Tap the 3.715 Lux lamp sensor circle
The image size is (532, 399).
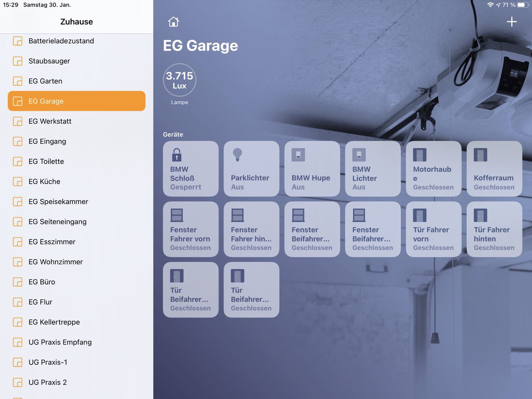(x=180, y=80)
